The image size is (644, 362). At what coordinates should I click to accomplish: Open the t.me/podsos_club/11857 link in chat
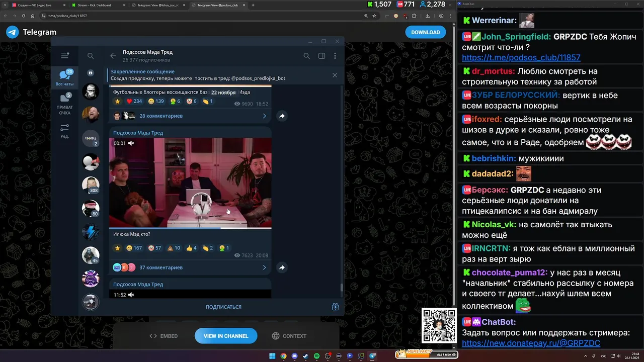(x=521, y=58)
